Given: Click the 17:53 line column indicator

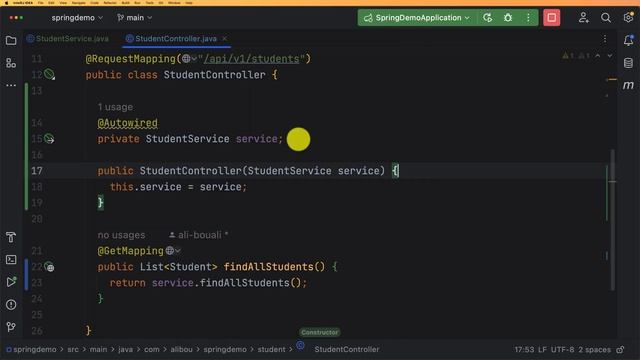Looking at the screenshot, I should 524,349.
